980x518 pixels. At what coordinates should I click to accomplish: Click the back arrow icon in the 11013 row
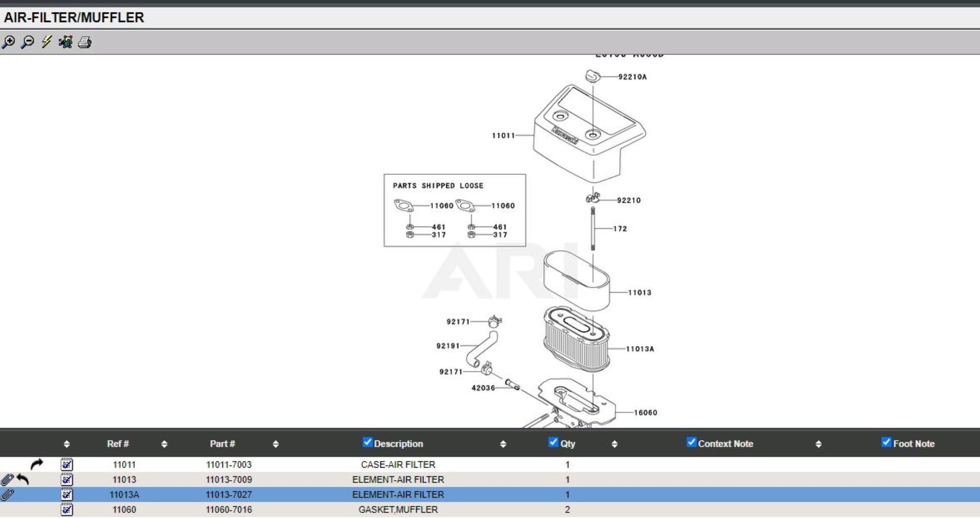pos(23,479)
